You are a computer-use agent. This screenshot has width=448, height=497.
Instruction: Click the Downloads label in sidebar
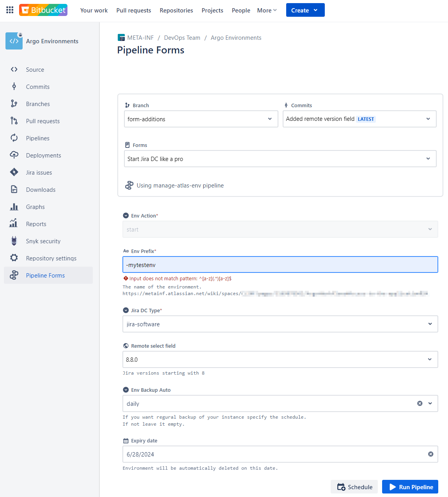tap(41, 190)
